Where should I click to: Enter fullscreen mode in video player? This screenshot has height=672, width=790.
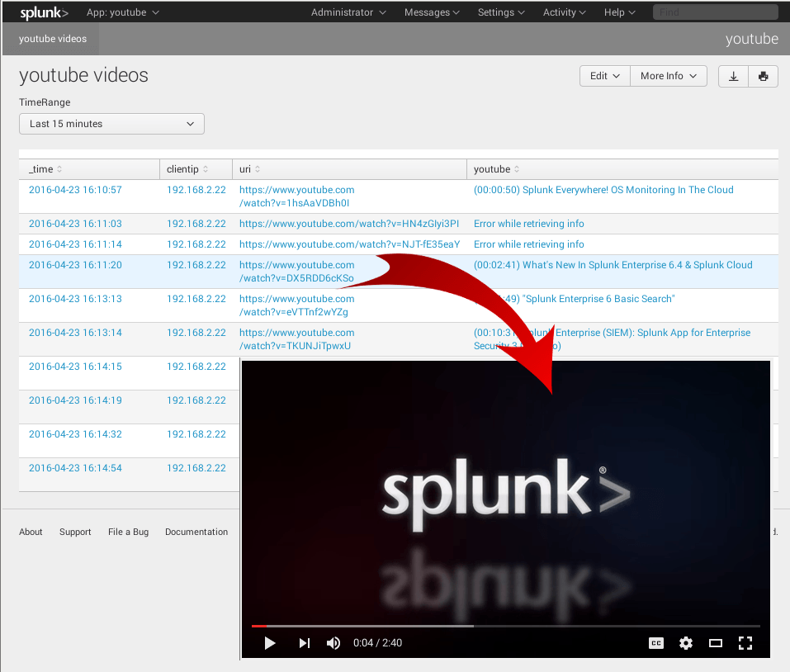coord(745,643)
